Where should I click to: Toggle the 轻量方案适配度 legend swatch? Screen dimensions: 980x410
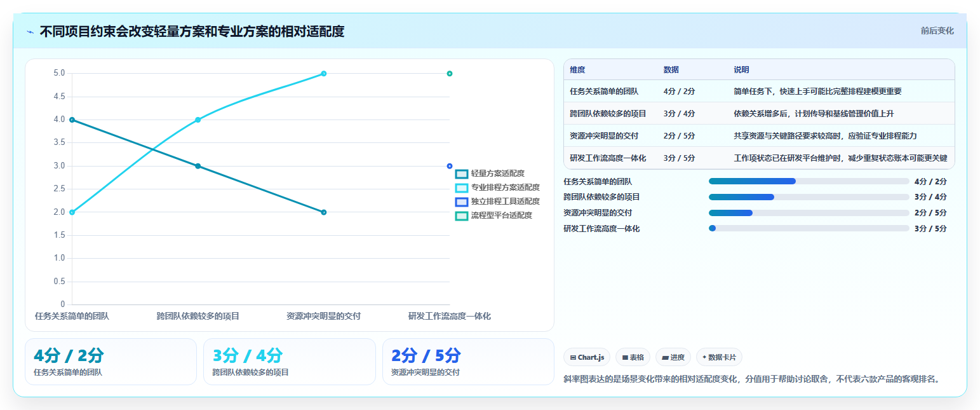462,174
